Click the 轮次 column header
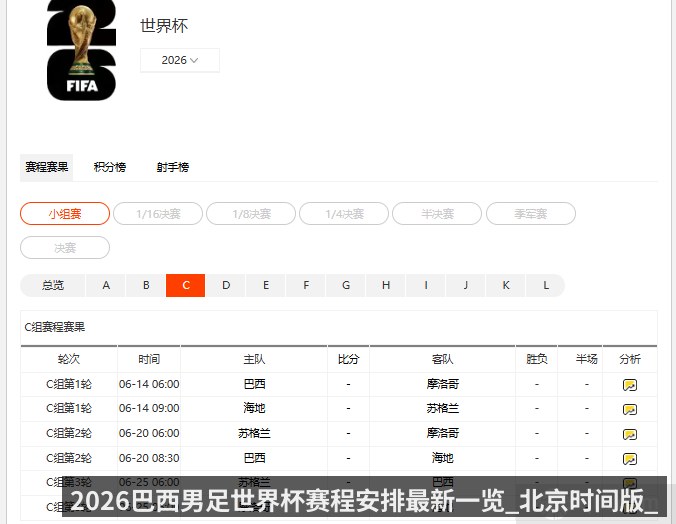676x524 pixels. (69, 359)
